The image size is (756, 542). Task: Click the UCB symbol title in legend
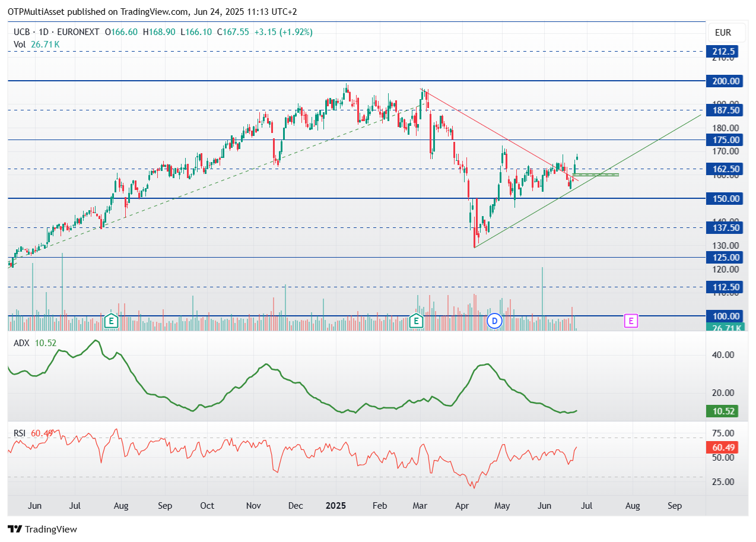point(21,32)
